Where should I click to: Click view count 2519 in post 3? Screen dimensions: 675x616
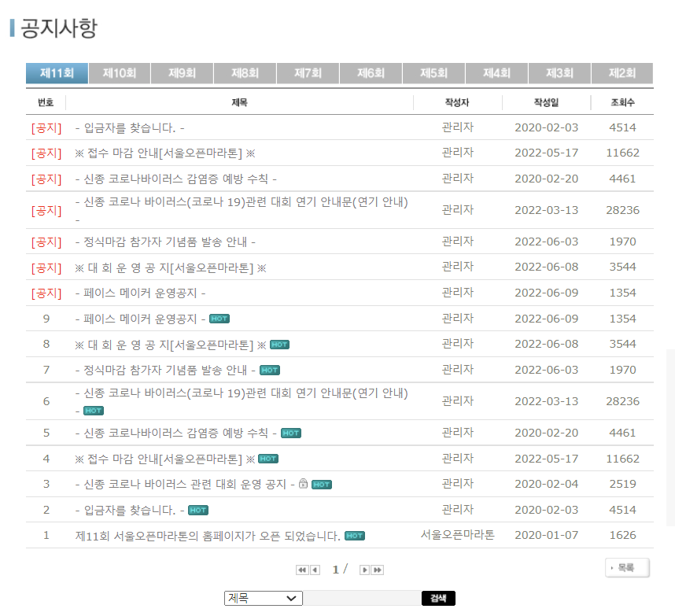(622, 484)
